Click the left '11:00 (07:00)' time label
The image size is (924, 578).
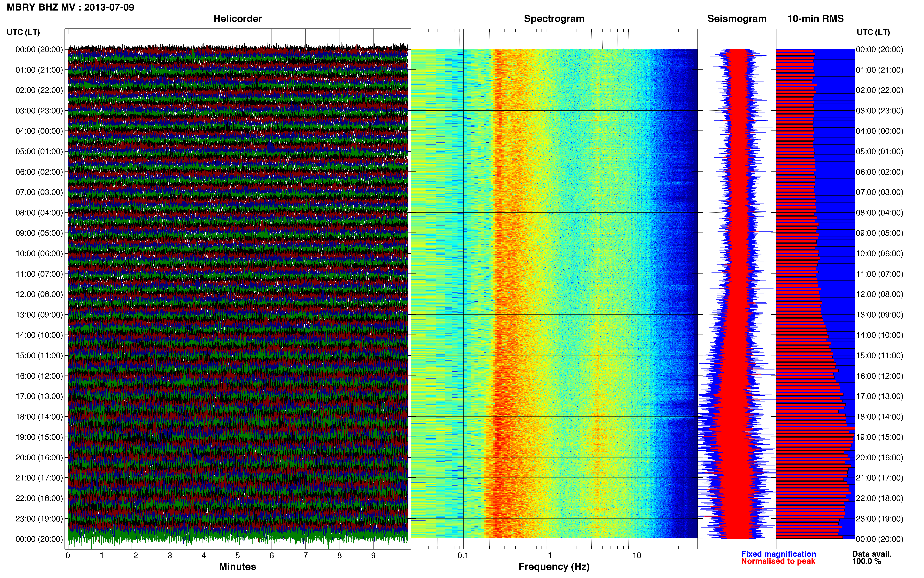point(39,274)
